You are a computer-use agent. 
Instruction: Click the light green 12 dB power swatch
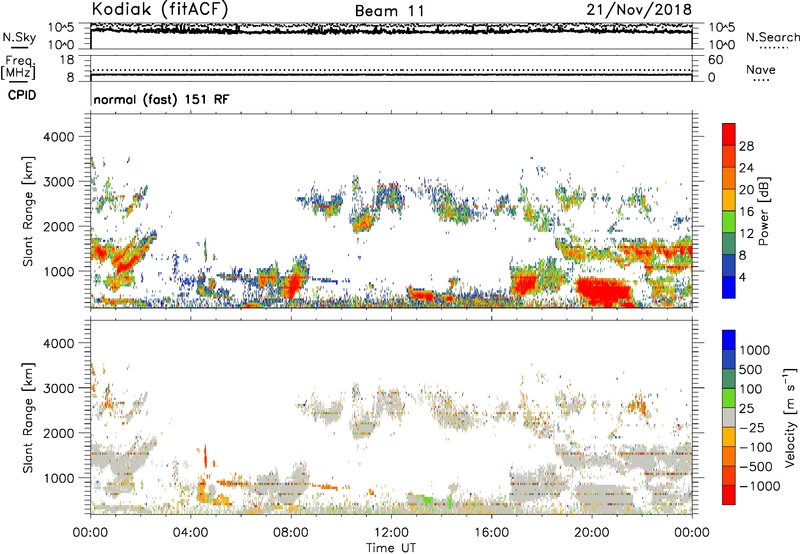pyautogui.click(x=729, y=221)
